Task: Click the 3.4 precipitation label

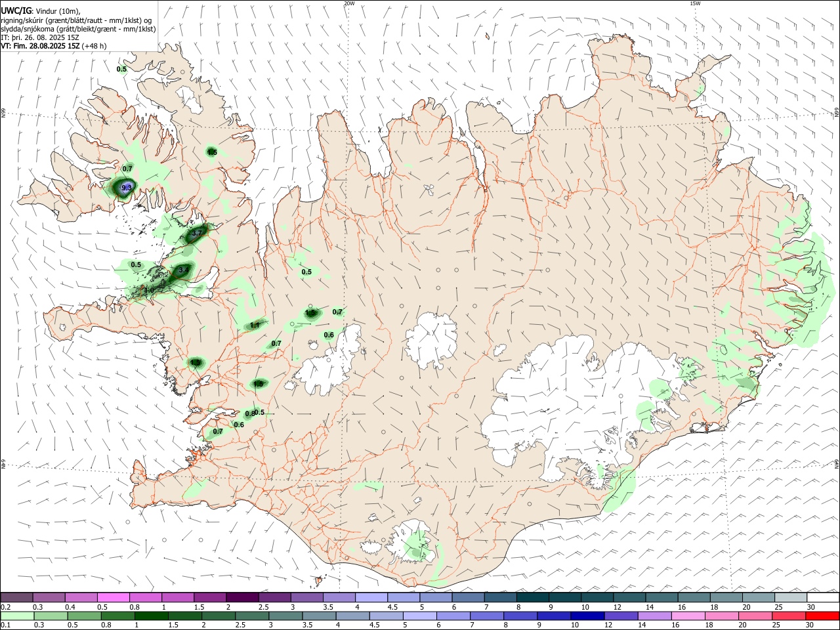Action: click(184, 270)
